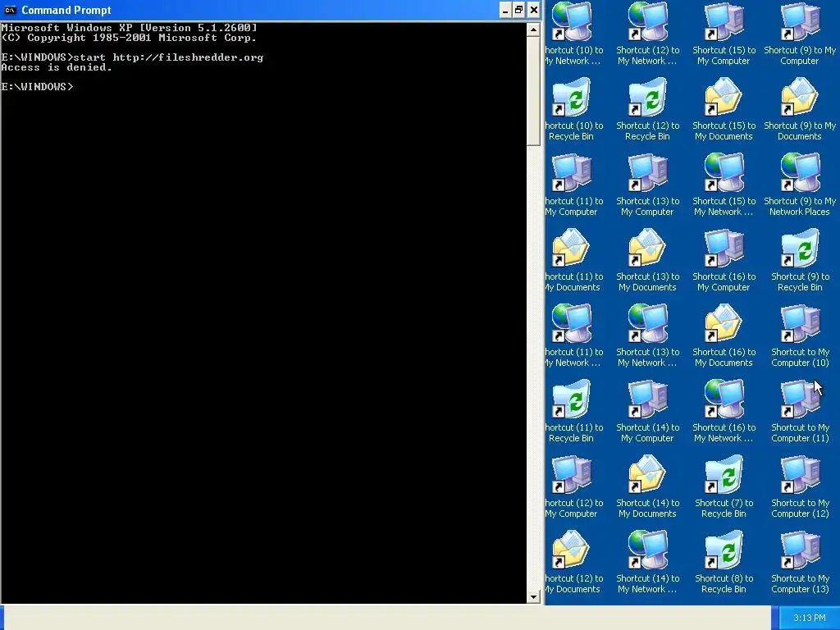Select Shortcut (10) to Recycle Bin icon

pyautogui.click(x=572, y=97)
